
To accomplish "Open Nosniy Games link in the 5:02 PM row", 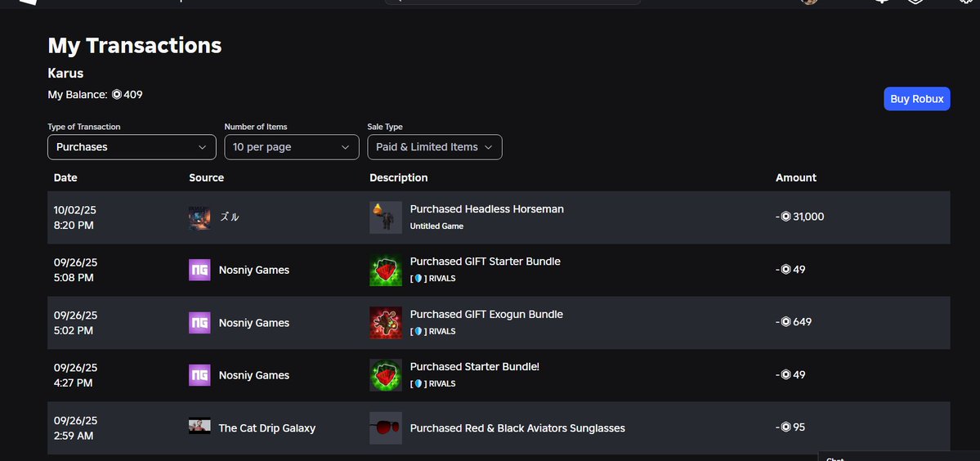I will click(253, 323).
